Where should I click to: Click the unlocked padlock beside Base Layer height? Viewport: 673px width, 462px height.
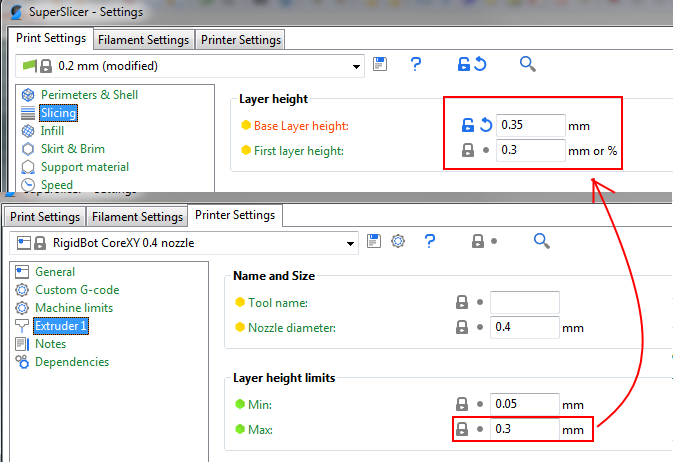pos(467,125)
